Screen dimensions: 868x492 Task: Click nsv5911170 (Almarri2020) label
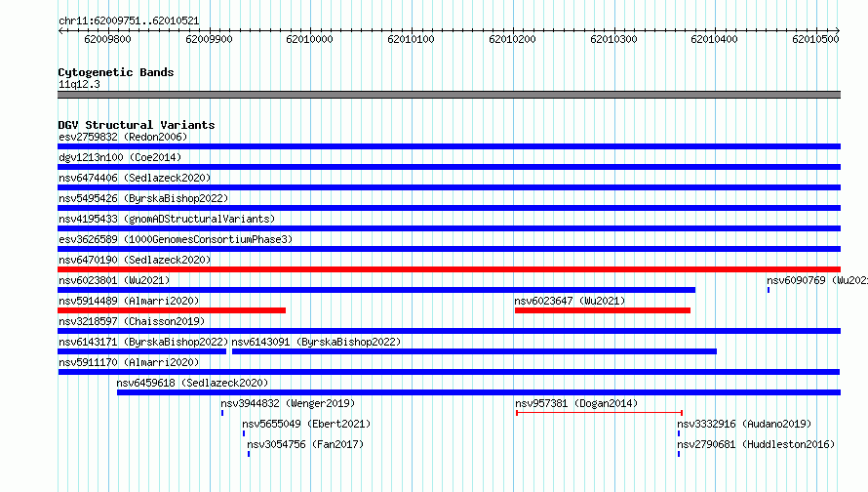point(129,362)
